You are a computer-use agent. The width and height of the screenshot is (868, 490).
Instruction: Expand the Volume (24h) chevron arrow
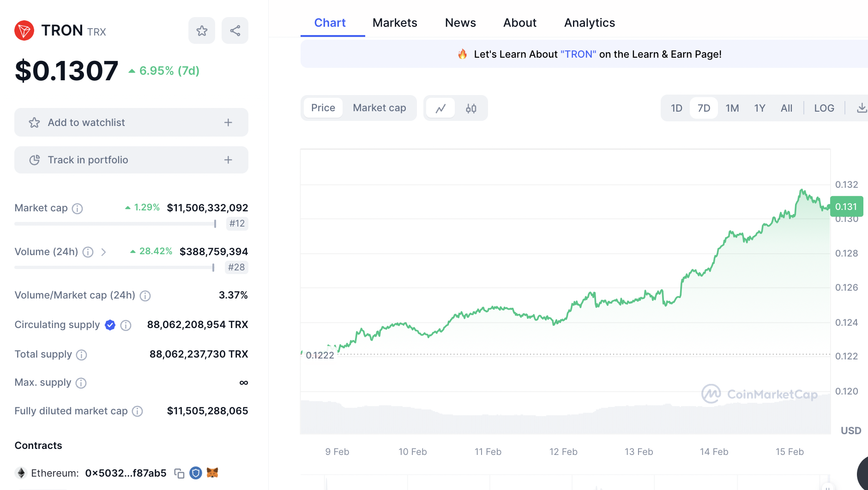(x=104, y=252)
